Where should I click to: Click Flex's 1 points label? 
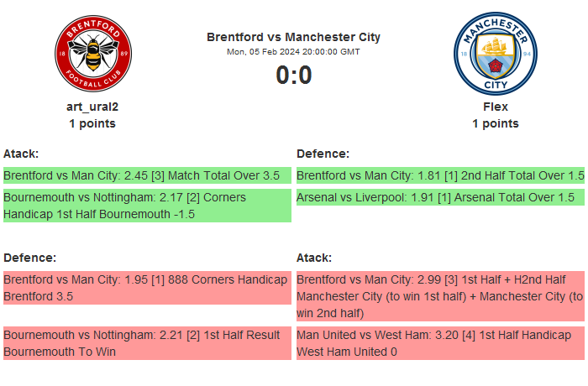[x=495, y=123]
